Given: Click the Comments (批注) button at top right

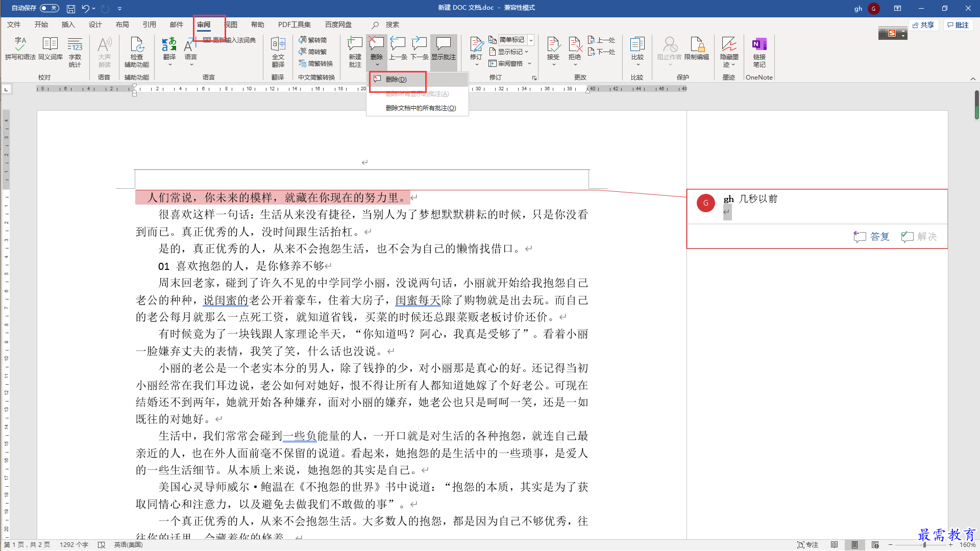Looking at the screenshot, I should click(958, 25).
